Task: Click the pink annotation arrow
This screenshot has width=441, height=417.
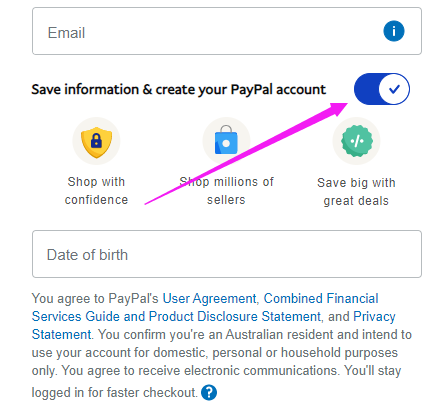Action: point(246,153)
